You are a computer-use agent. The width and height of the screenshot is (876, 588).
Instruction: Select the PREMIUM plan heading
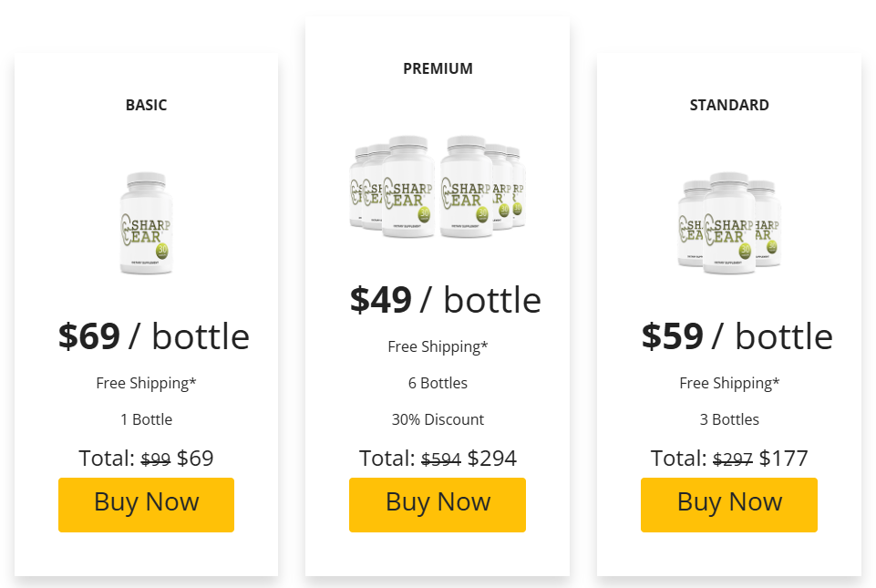(x=437, y=68)
